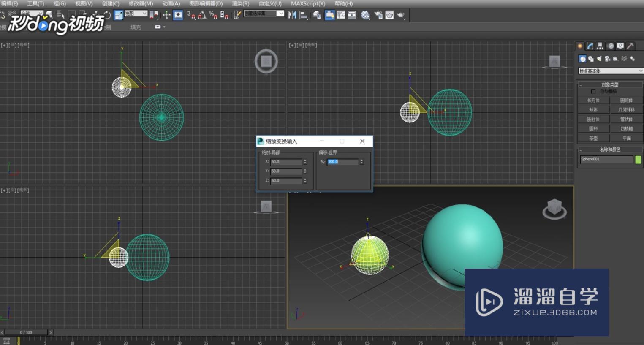Screen dimensions: 644x345
Task: Open the Hierarchy panel tab
Action: pos(600,46)
